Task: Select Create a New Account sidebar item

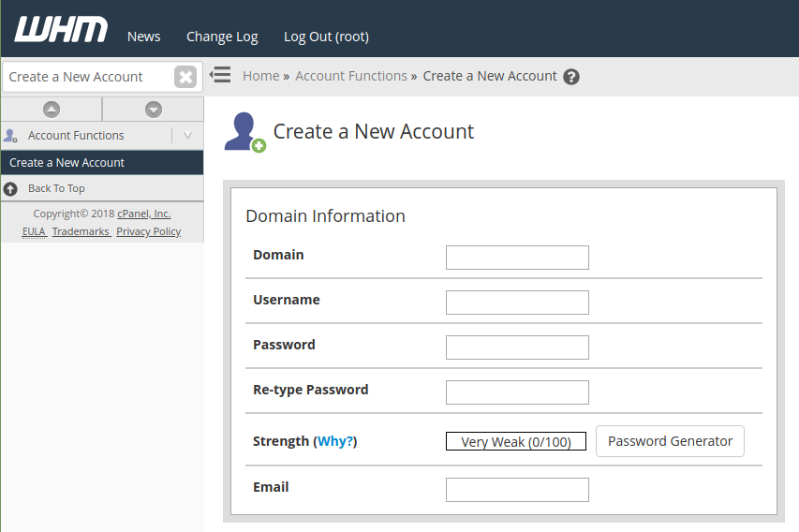Action: click(67, 163)
